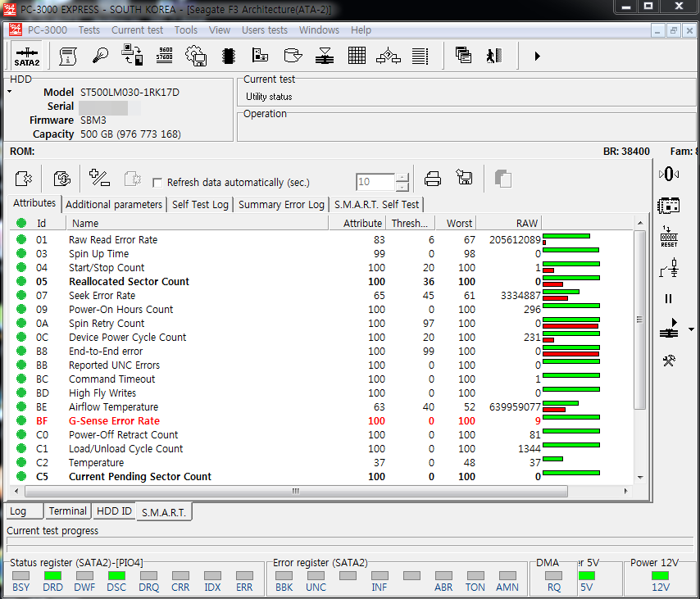Viewport: 700px width, 599px height.
Task: Sort by the Attribute column header
Action: pos(357,223)
